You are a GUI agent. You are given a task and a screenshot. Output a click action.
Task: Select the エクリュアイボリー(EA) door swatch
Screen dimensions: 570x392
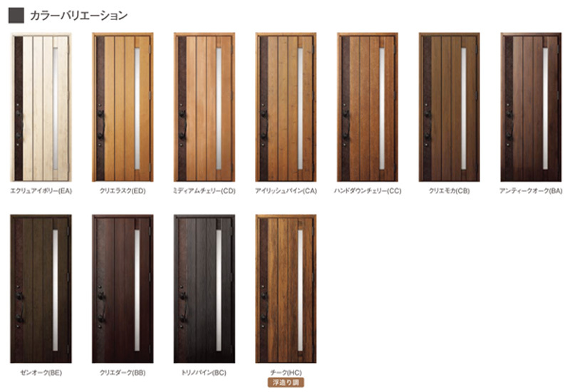click(41, 107)
